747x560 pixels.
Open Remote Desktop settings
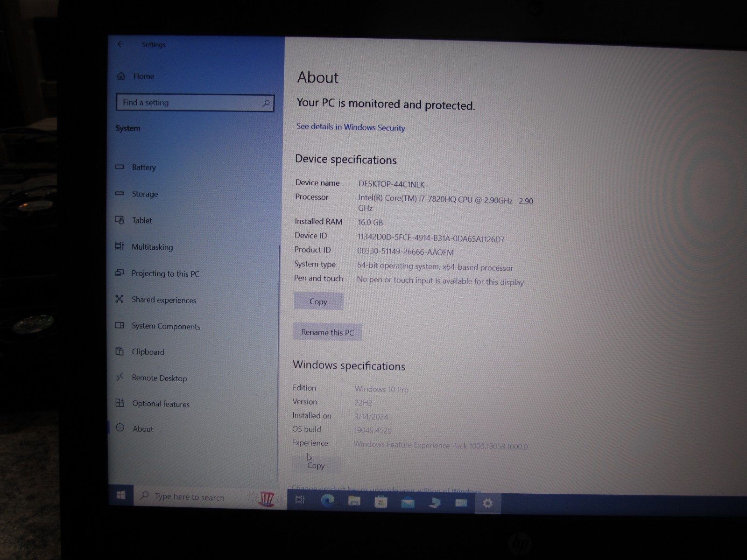click(151, 378)
